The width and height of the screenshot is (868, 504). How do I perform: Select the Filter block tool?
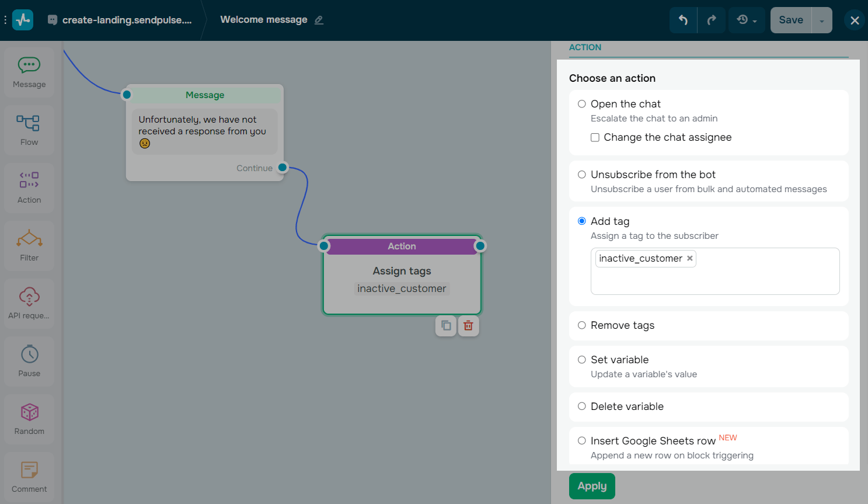29,244
